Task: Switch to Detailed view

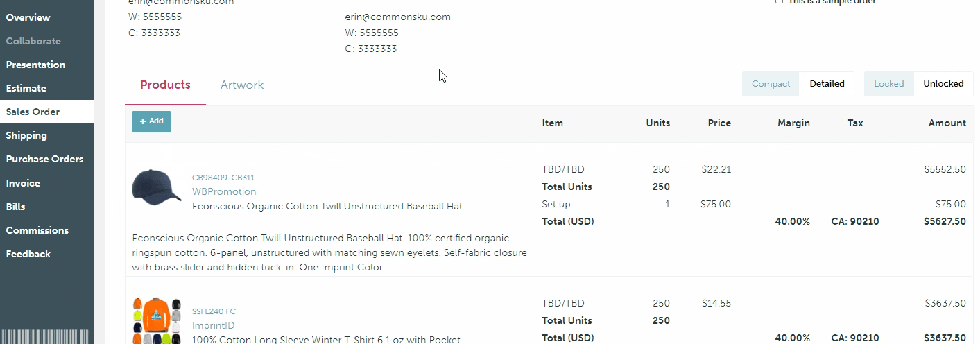Action: (827, 84)
